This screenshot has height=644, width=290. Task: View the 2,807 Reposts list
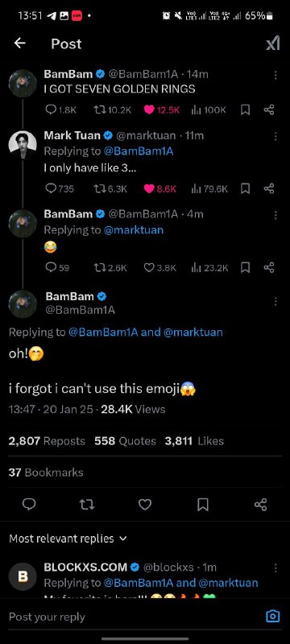(47, 441)
